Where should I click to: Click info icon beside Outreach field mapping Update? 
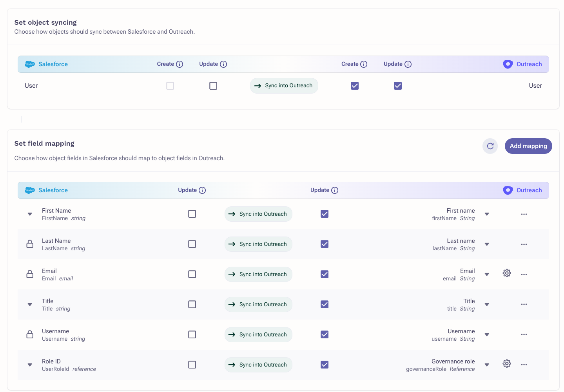point(335,190)
